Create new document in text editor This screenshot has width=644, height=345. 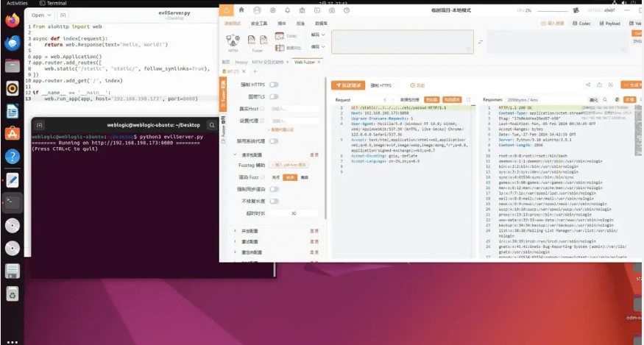point(62,14)
